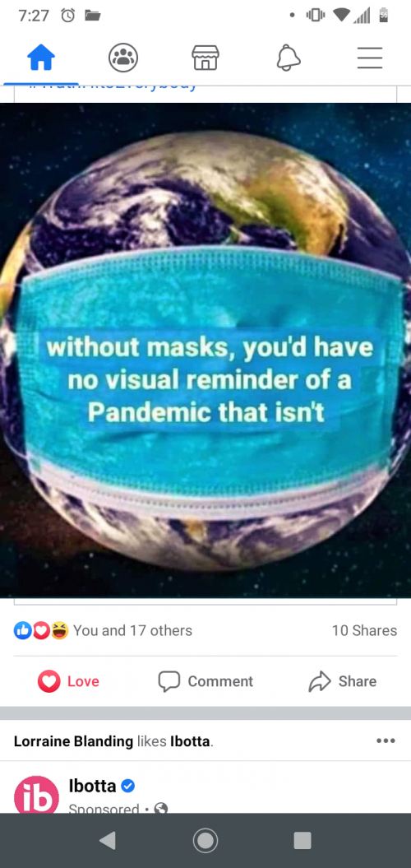Image resolution: width=411 pixels, height=868 pixels.
Task: Open the hamburger menu
Action: (x=370, y=58)
